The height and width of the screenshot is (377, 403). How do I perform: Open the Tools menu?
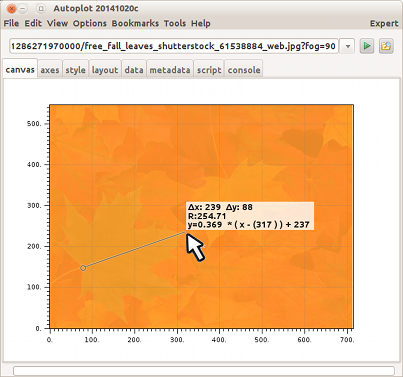(x=175, y=23)
